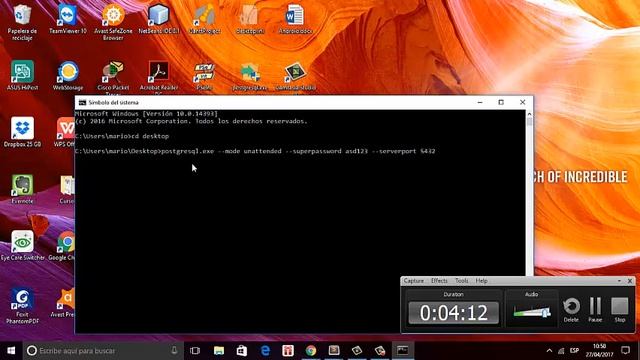The image size is (640, 360).
Task: Open the Help menu in recorder
Action: 482,281
